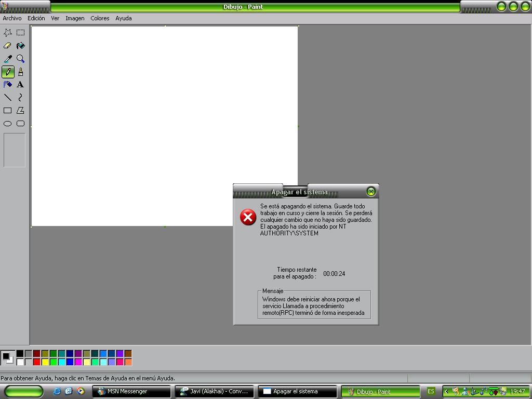Viewport: 532px width, 399px height.
Task: Select the Airbrush spray tool
Action: [8, 85]
